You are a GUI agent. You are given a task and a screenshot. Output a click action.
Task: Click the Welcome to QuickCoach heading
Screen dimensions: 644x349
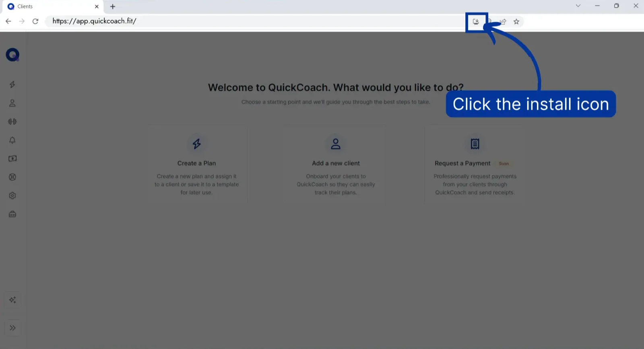coord(336,87)
